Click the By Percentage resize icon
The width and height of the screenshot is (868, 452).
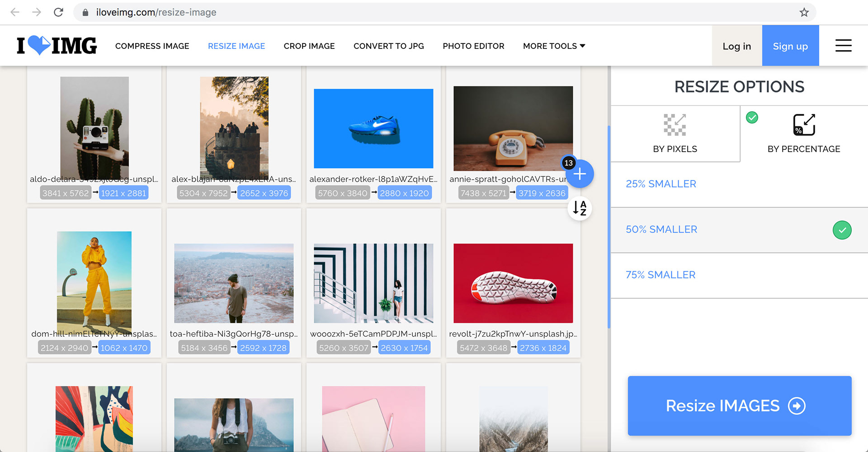[804, 125]
